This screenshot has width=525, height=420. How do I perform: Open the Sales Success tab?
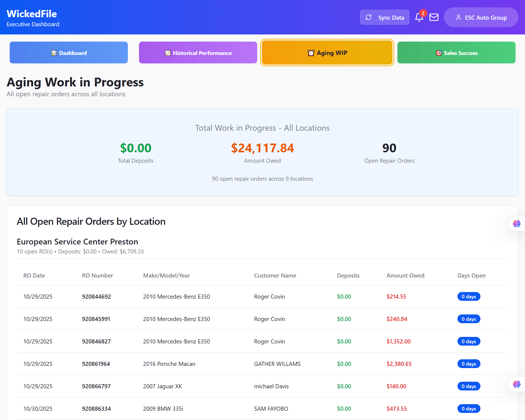pyautogui.click(x=456, y=53)
